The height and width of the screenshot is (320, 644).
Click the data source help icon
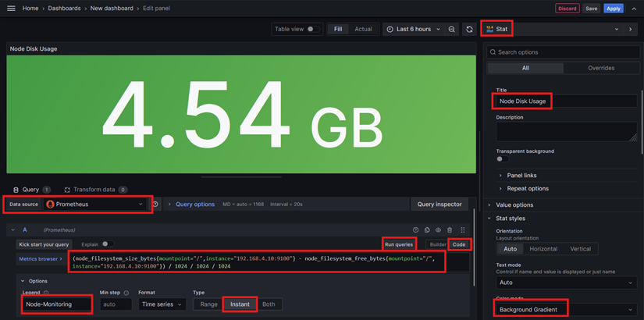click(x=155, y=204)
